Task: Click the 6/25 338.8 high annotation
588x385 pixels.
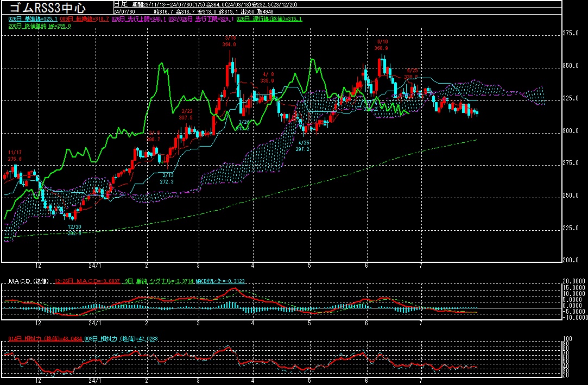Action: (412, 74)
